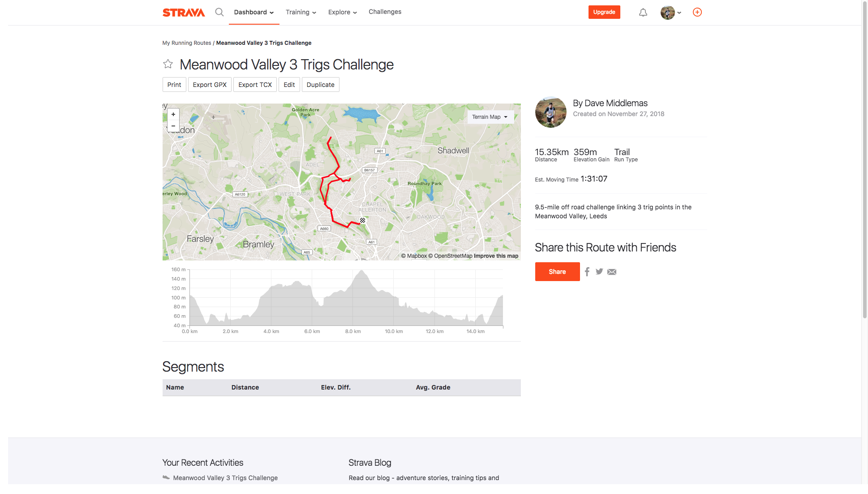Screen dimensions: 868x494
Task: Share route via Twitter icon
Action: pos(599,272)
